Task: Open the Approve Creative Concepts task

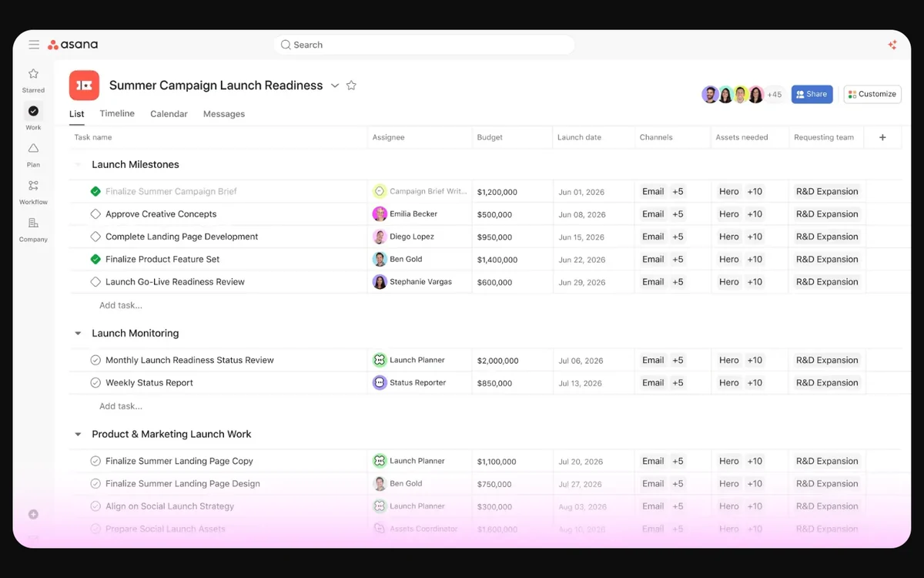Action: tap(161, 214)
